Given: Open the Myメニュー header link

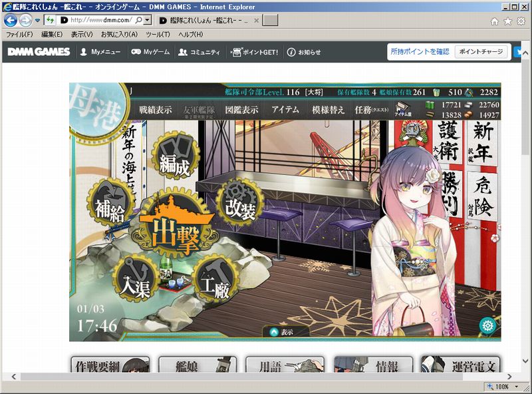Looking at the screenshot, I should pyautogui.click(x=100, y=52).
